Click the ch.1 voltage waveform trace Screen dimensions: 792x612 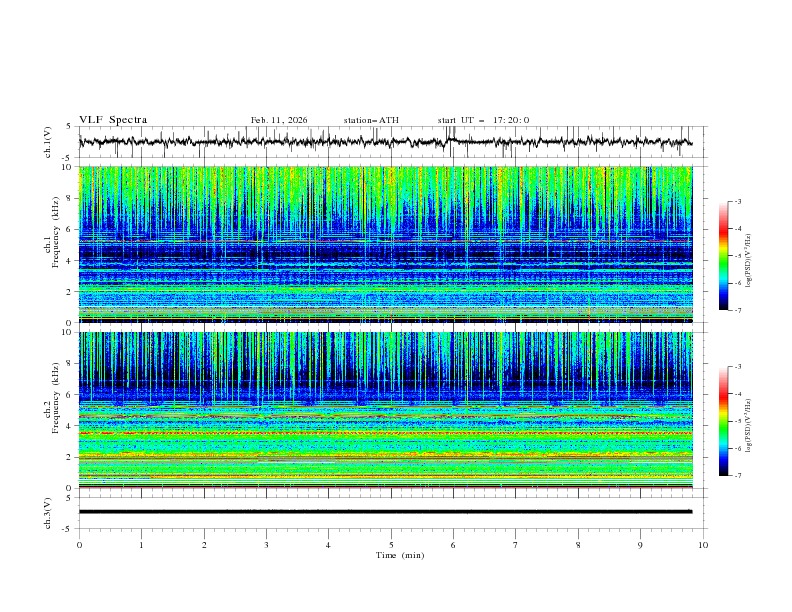385,142
